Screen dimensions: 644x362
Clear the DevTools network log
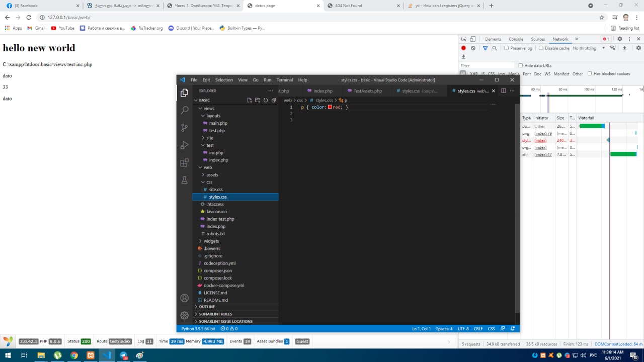[473, 48]
